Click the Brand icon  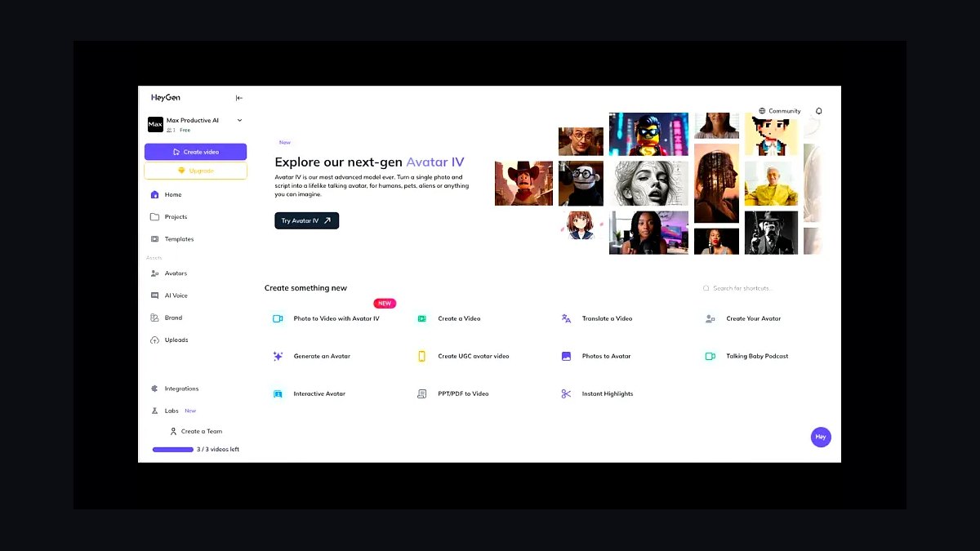point(155,318)
